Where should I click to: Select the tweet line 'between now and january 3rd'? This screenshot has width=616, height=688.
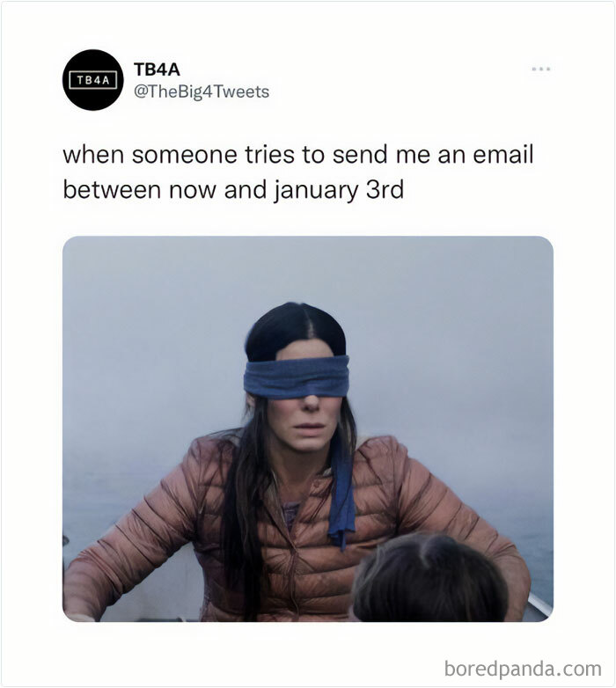pyautogui.click(x=233, y=190)
